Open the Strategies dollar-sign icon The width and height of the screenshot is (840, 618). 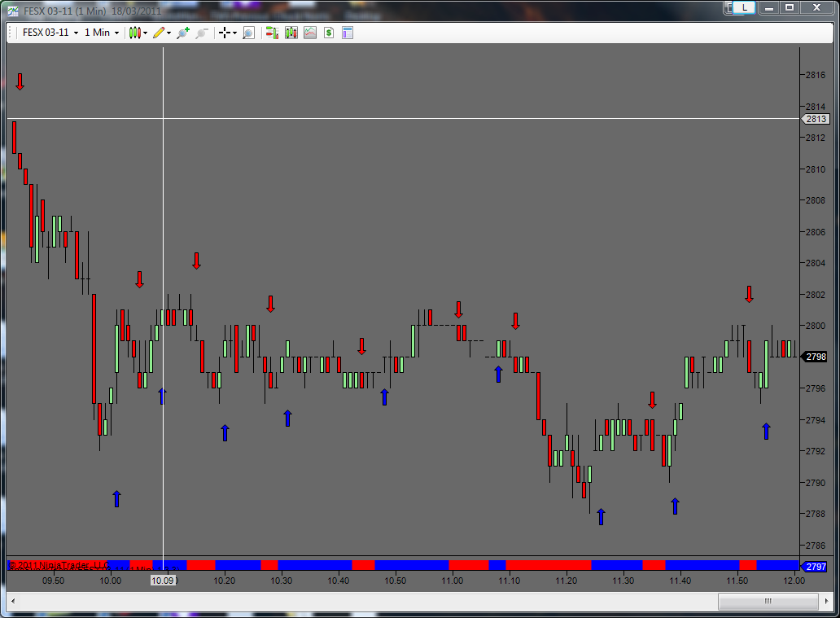329,33
